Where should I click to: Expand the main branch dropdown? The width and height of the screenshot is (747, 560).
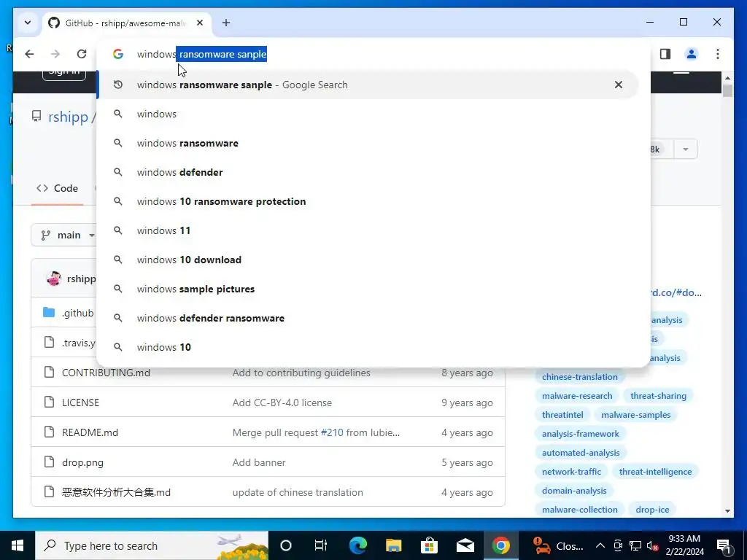click(x=64, y=236)
